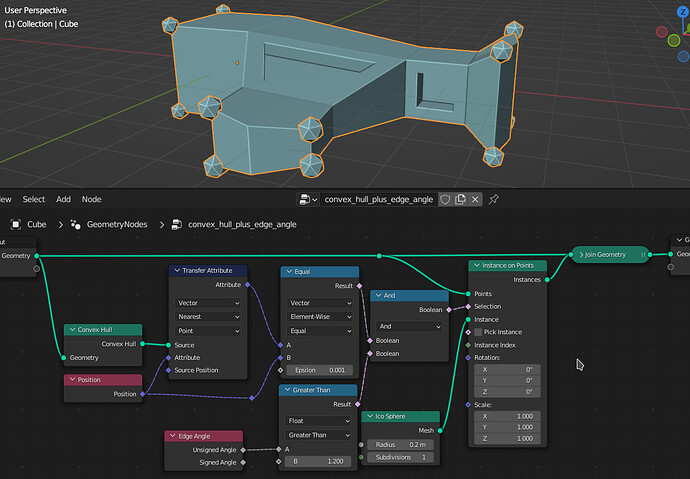Toggle the Pick Instance checkbox
The height and width of the screenshot is (479, 690).
(x=478, y=332)
